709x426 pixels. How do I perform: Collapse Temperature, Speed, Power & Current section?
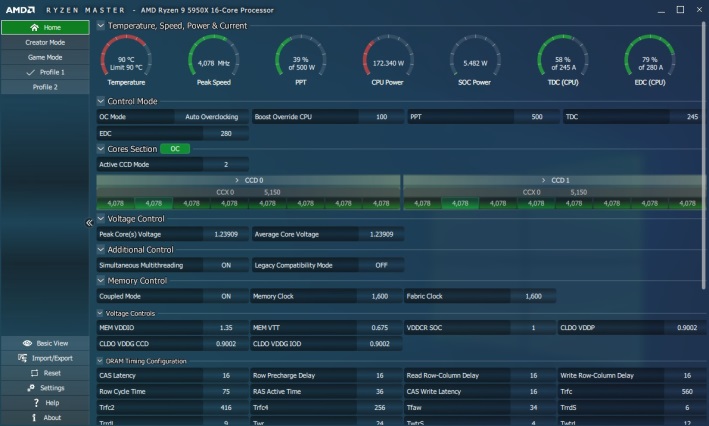tap(100, 25)
